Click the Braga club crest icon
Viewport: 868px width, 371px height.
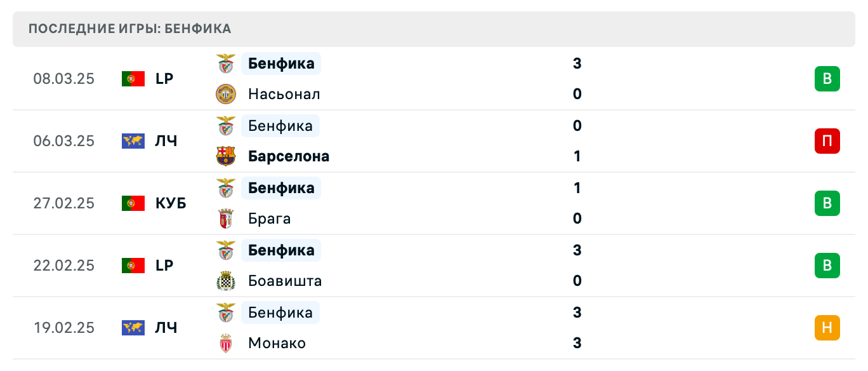[x=225, y=219]
